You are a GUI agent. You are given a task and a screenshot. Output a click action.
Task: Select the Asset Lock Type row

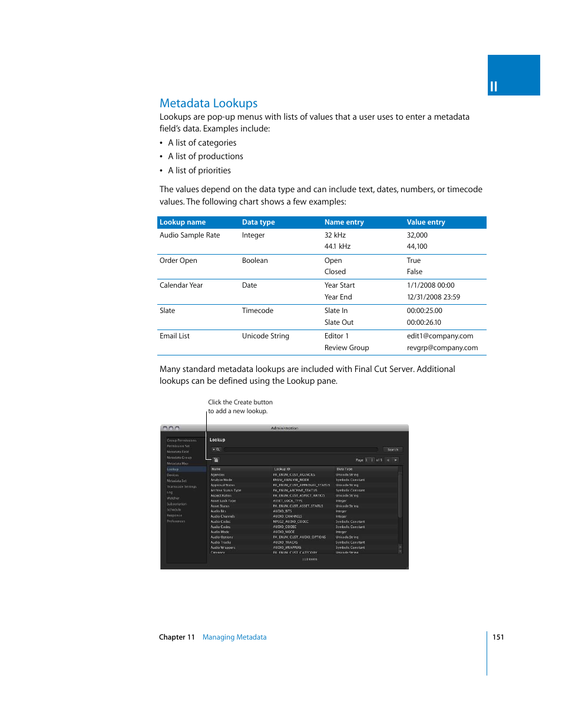pyautogui.click(x=304, y=501)
